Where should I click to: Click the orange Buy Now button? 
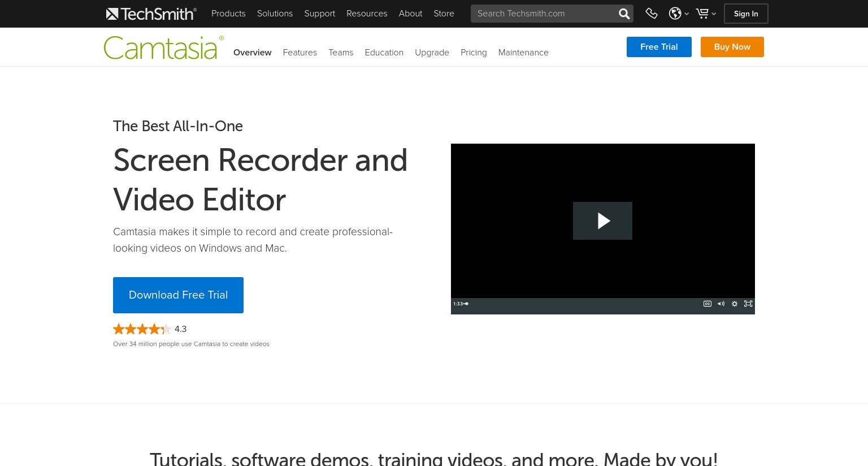[x=732, y=47]
